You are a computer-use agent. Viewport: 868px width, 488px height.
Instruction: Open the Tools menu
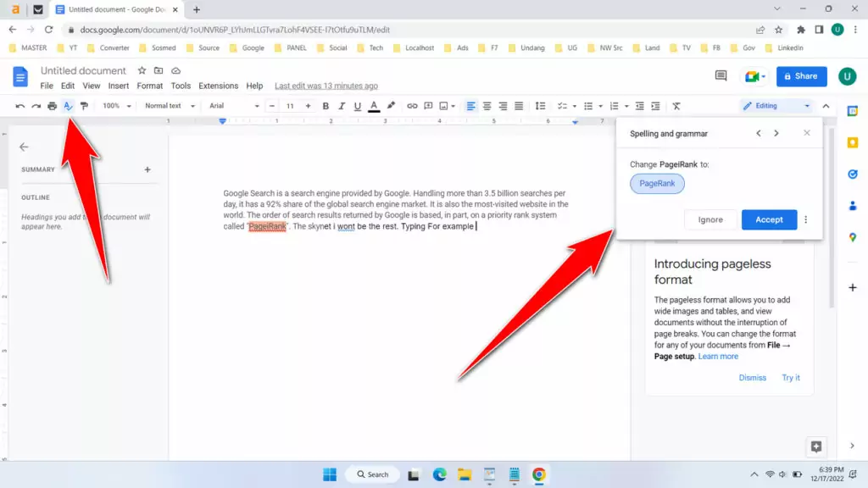pyautogui.click(x=180, y=85)
